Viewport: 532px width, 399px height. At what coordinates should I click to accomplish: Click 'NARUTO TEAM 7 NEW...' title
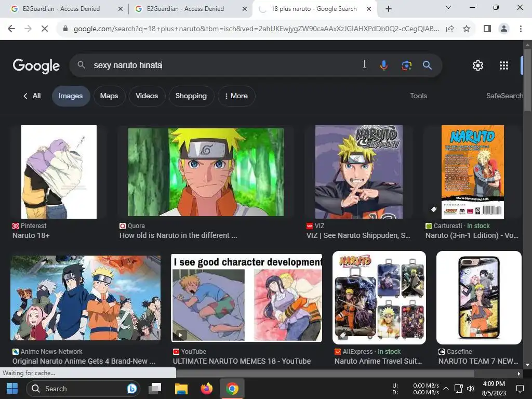click(x=478, y=362)
